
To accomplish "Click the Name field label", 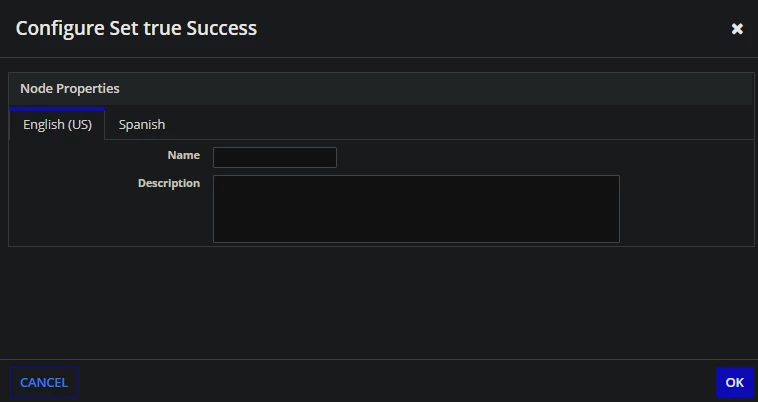I will click(x=184, y=155).
